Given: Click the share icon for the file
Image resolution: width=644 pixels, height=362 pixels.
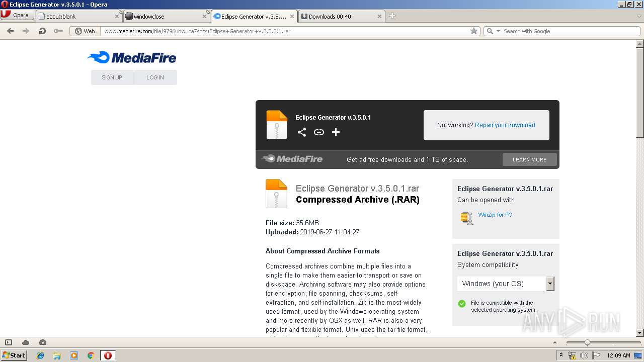Looking at the screenshot, I should coord(302,132).
